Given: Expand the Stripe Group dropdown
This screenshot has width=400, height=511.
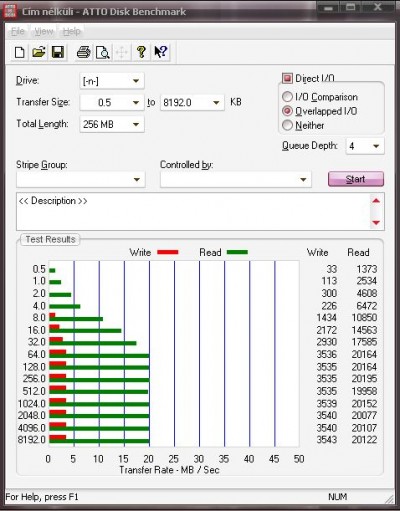Looking at the screenshot, I should [81, 179].
